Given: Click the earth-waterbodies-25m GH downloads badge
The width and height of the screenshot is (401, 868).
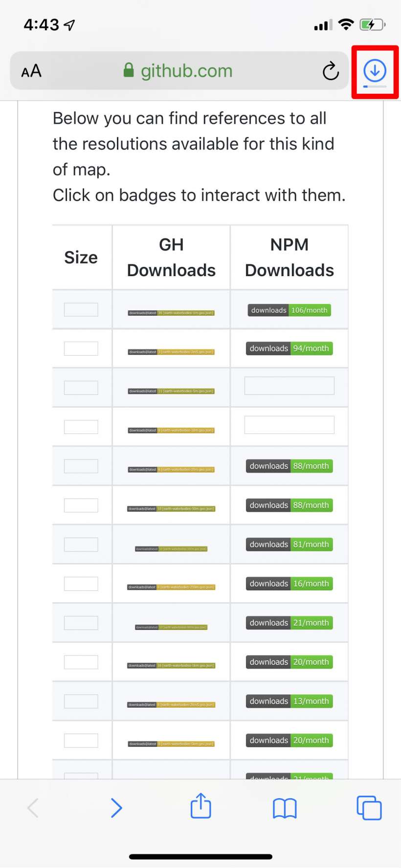Looking at the screenshot, I should [171, 470].
